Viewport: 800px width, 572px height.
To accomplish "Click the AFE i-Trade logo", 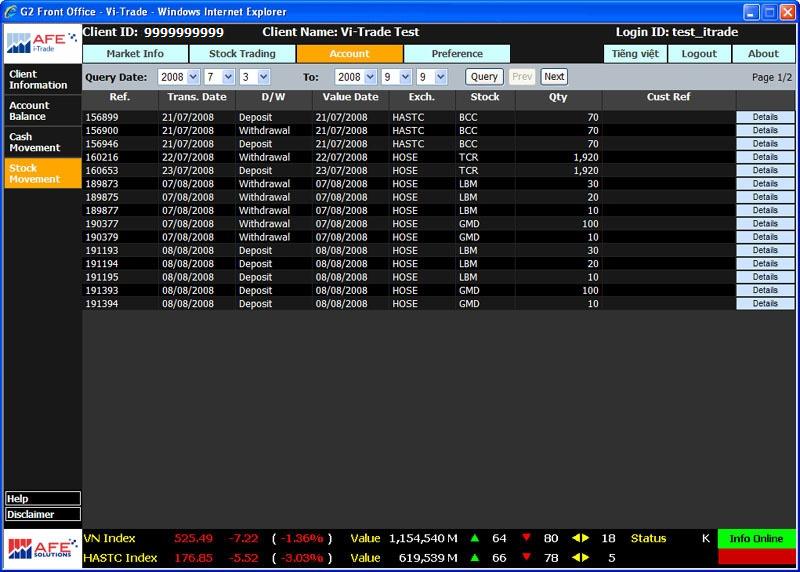I will 42,43.
